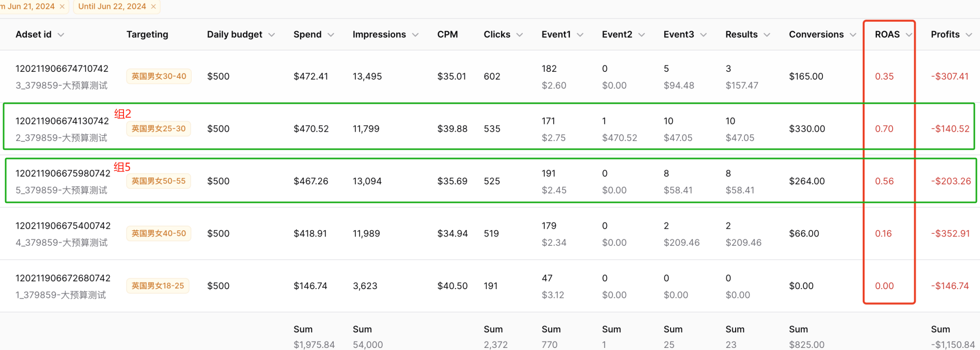The image size is (980, 350).
Task: Expand the Daily budget column menu
Action: click(x=272, y=35)
